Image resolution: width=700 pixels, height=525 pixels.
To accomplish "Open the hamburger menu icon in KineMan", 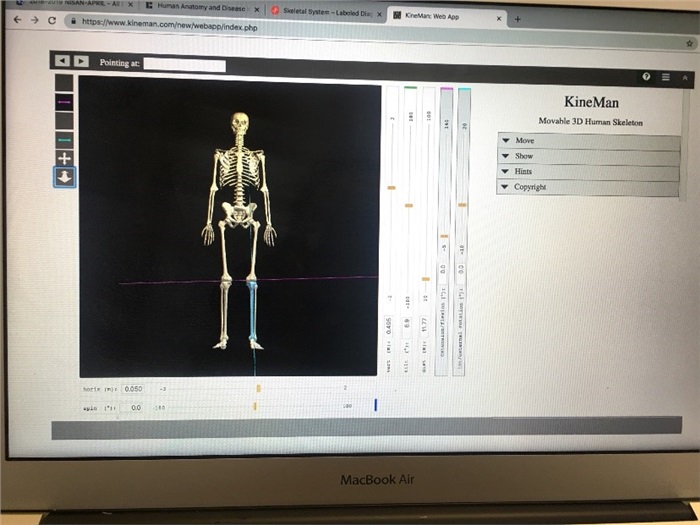I will [666, 77].
